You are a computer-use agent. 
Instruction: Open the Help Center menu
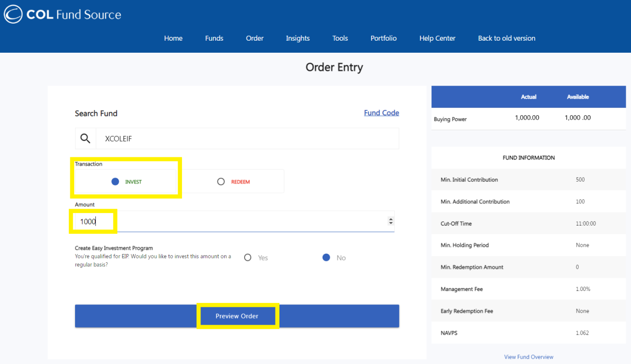pos(437,38)
